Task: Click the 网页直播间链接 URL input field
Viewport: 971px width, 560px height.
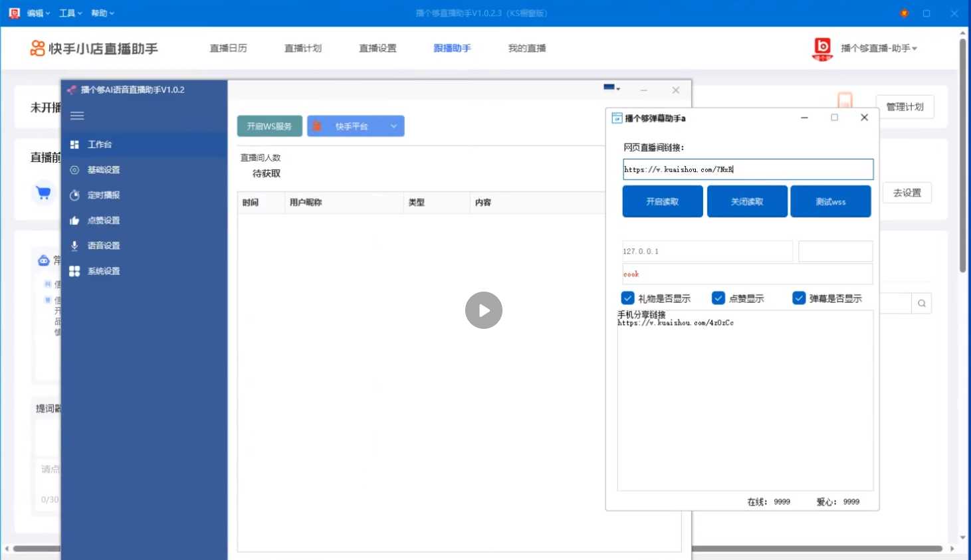Action: coord(748,169)
